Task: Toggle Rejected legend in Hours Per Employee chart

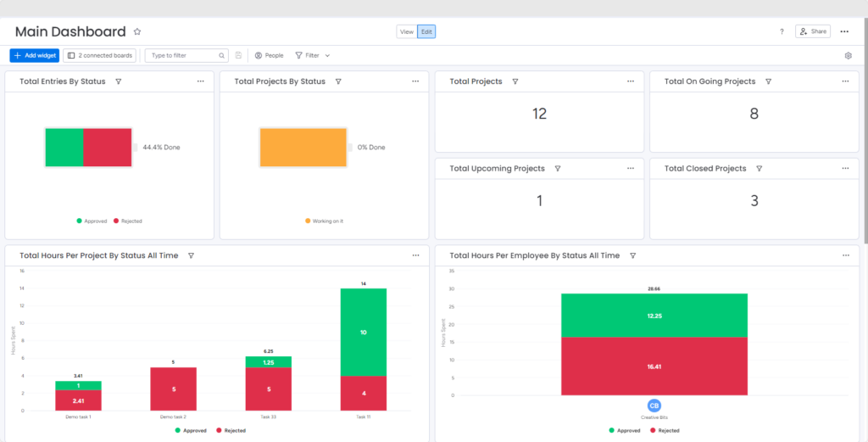Action: pyautogui.click(x=665, y=430)
